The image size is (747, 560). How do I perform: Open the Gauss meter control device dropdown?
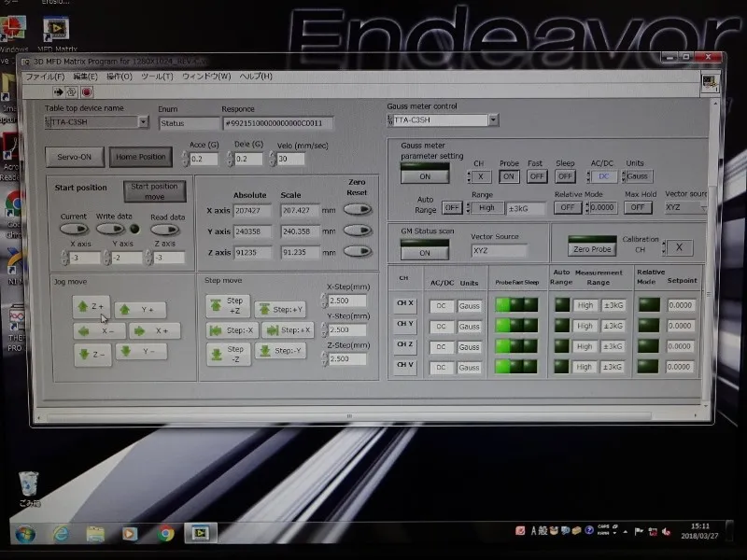[494, 120]
